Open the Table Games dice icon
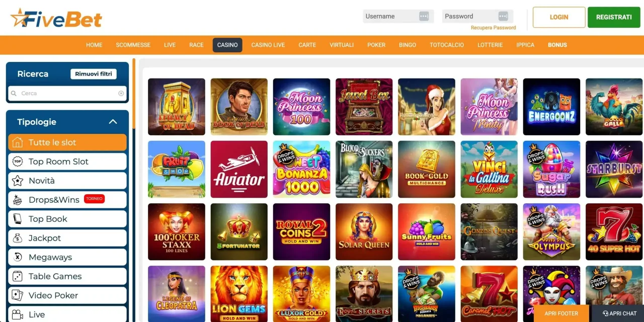This screenshot has width=644, height=322. [18, 276]
